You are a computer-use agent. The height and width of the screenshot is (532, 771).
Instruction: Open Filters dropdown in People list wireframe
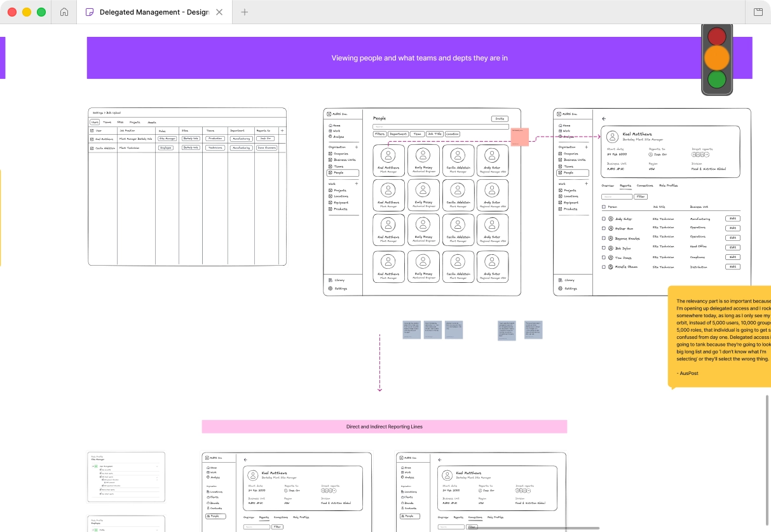379,134
